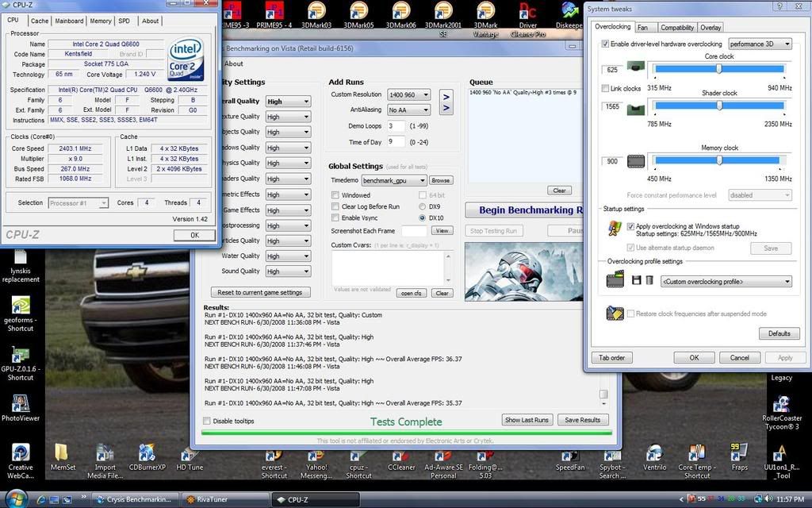Expand the Timedemo benchmark_gpu dropdown
Viewport: 812px width, 508px height.
coord(393,180)
